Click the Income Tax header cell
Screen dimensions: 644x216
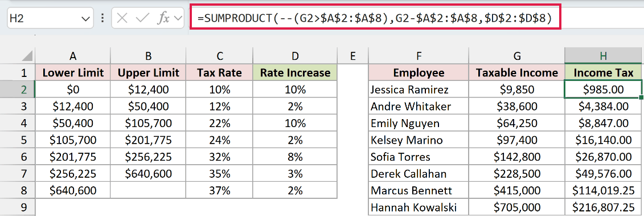603,73
